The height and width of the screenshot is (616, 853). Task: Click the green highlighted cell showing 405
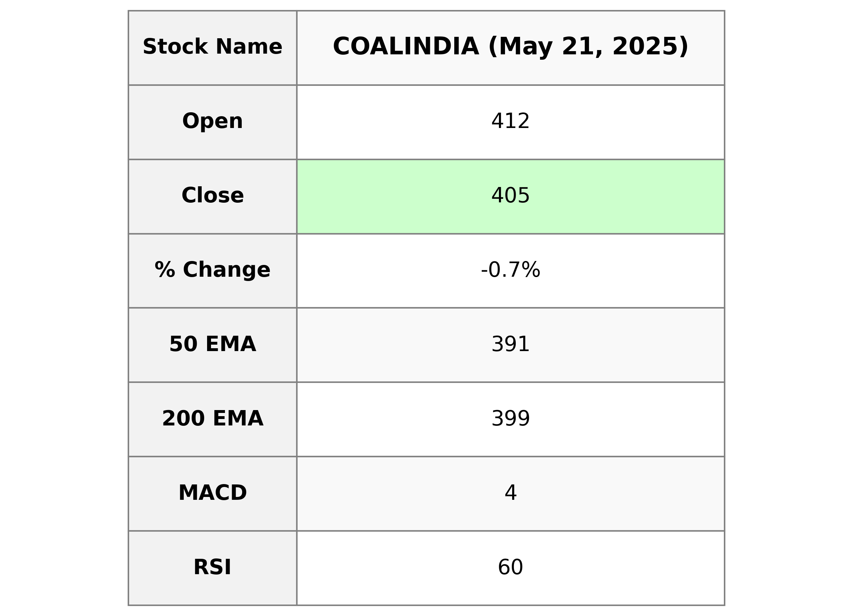[510, 196]
